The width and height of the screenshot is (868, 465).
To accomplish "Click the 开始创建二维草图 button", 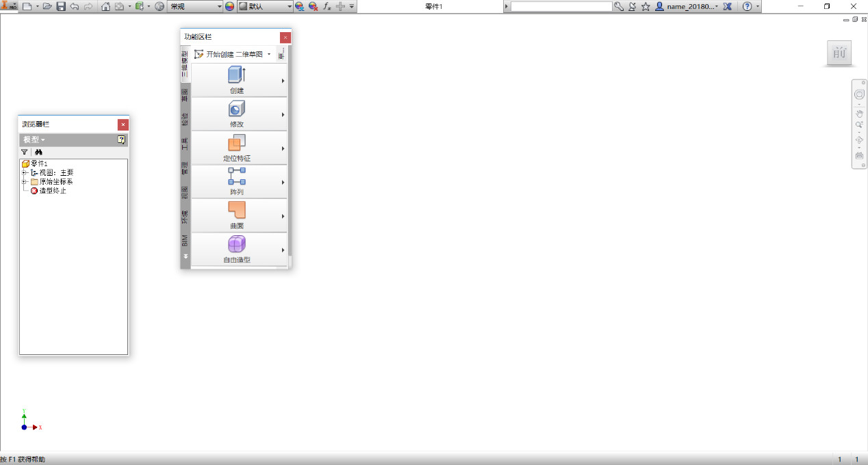I will [229, 54].
